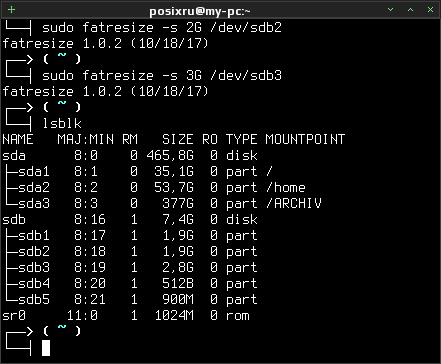The width and height of the screenshot is (441, 364).
Task: Click the SIZE column header
Action: coord(178,139)
